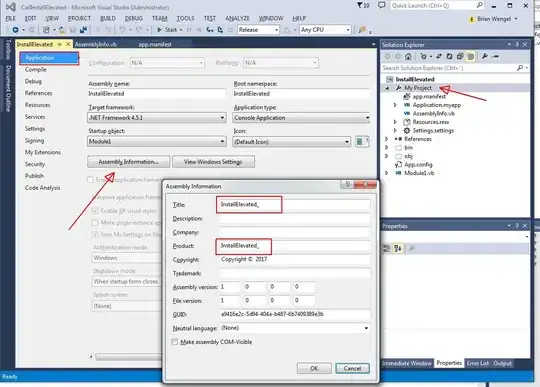
Task: Open the TOOLS menu
Action: click(x=185, y=18)
